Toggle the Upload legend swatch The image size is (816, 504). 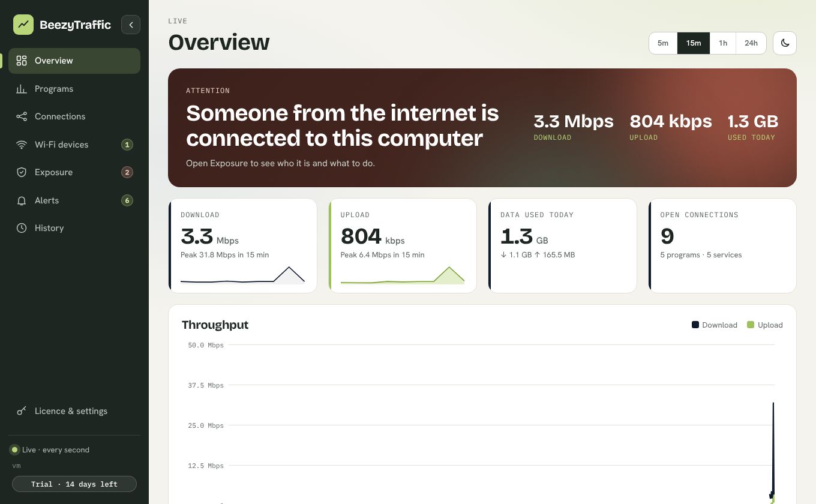pos(751,325)
